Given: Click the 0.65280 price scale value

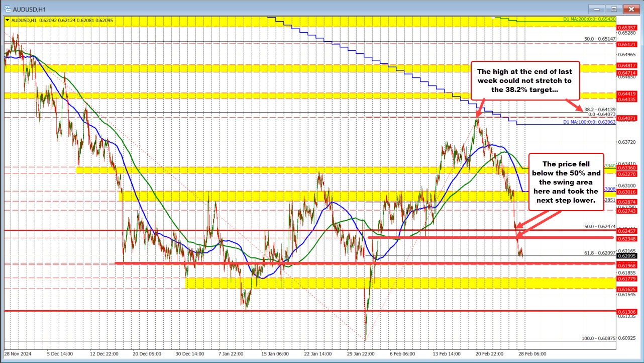Looking at the screenshot, I should [627, 33].
